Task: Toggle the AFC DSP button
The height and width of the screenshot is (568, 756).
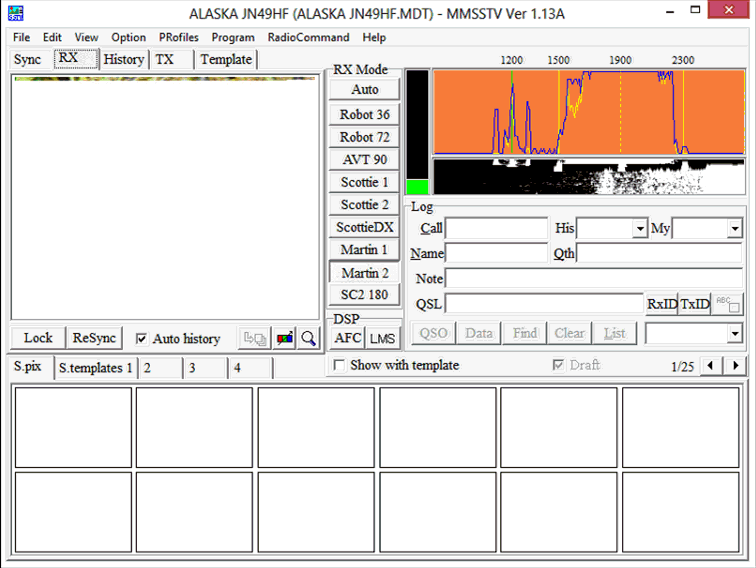Action: point(348,338)
